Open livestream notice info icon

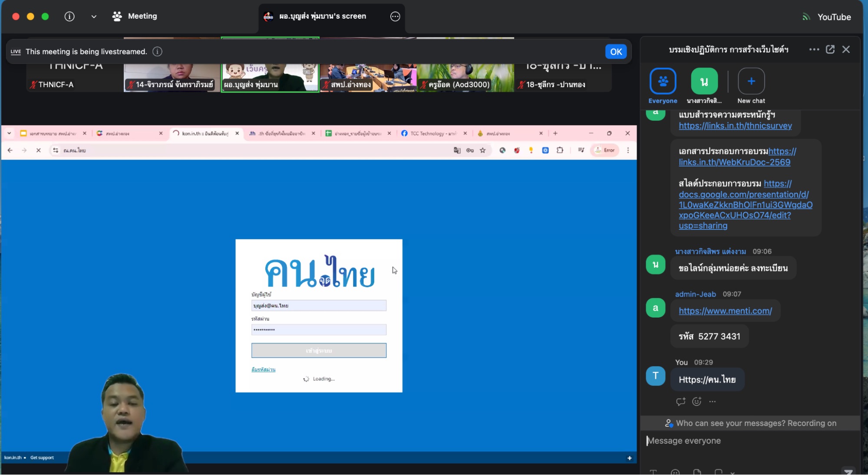[x=157, y=52]
